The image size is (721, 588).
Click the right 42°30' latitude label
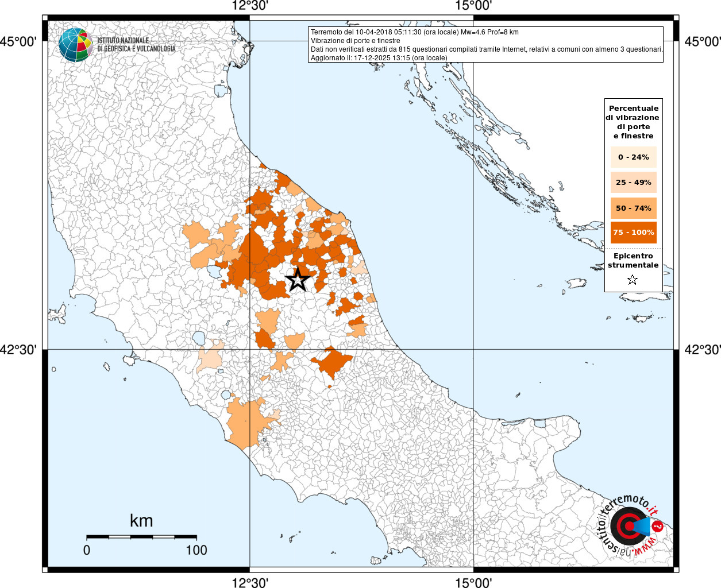(x=703, y=350)
